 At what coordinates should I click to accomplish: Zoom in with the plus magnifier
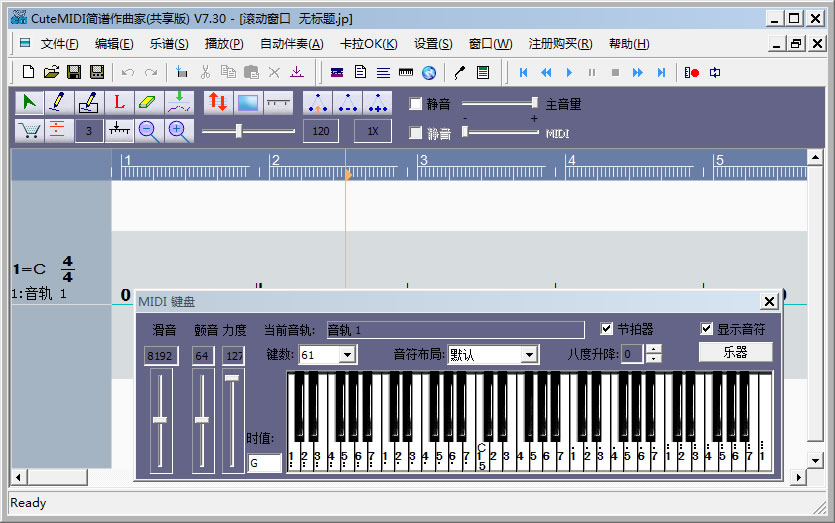pos(179,130)
